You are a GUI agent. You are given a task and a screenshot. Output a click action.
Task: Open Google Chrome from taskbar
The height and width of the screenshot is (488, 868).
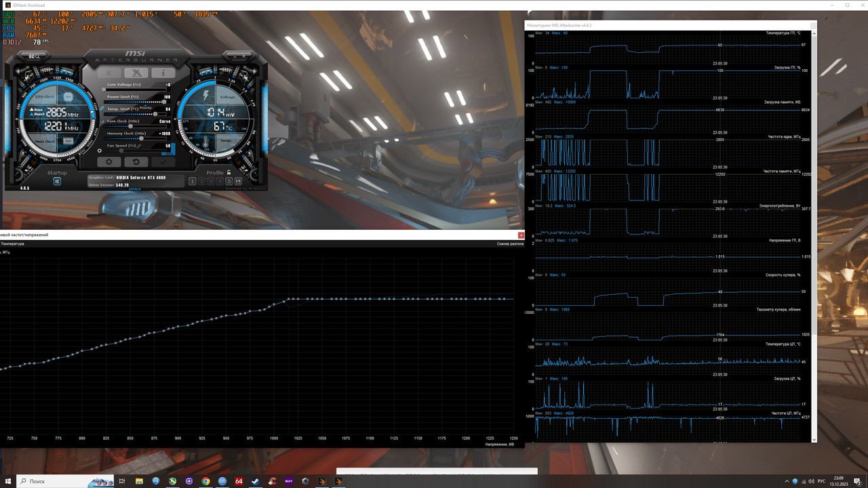click(x=205, y=481)
